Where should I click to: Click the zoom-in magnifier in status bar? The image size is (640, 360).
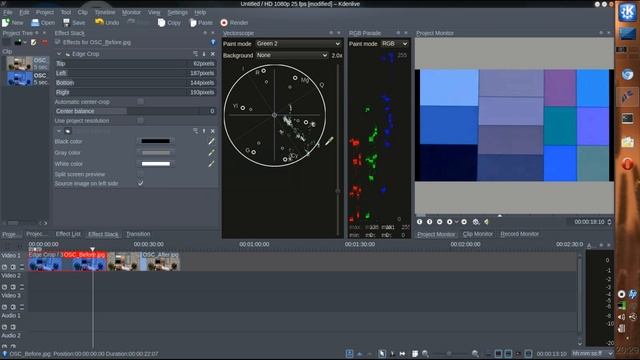coord(476,353)
